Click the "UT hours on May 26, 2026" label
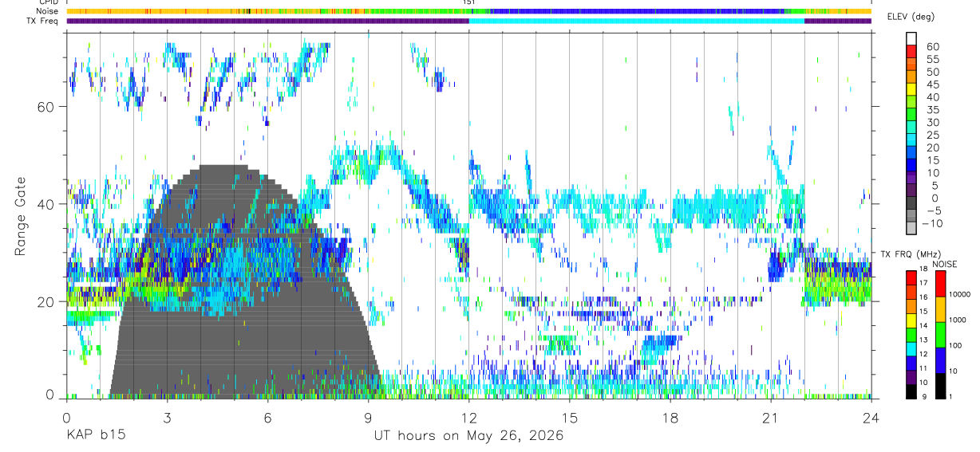 (x=468, y=435)
